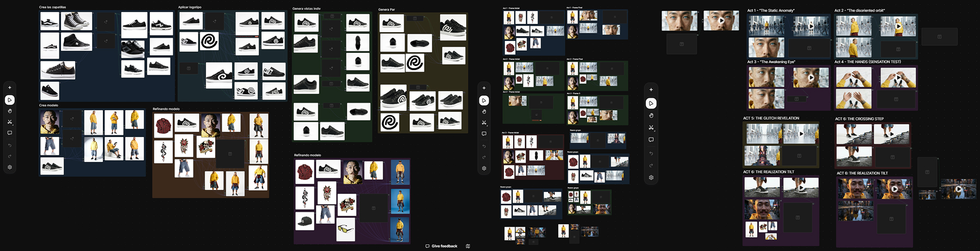The height and width of the screenshot is (251, 980).
Task: Click the add node plus icon beside Crea modelo
Action: pyautogui.click(x=10, y=87)
